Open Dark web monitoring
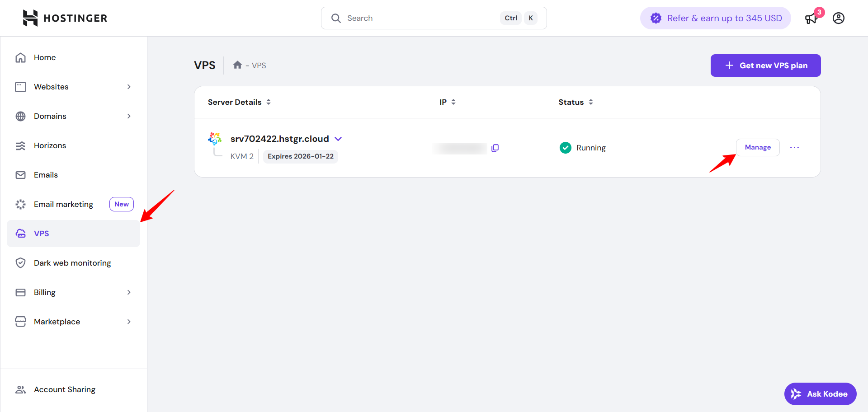Viewport: 868px width, 412px height. [73, 263]
